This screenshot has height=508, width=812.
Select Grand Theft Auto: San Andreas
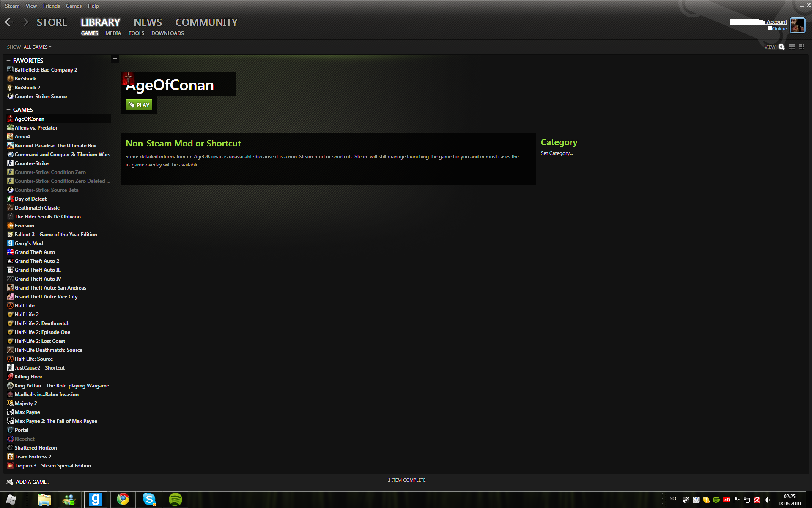point(58,288)
